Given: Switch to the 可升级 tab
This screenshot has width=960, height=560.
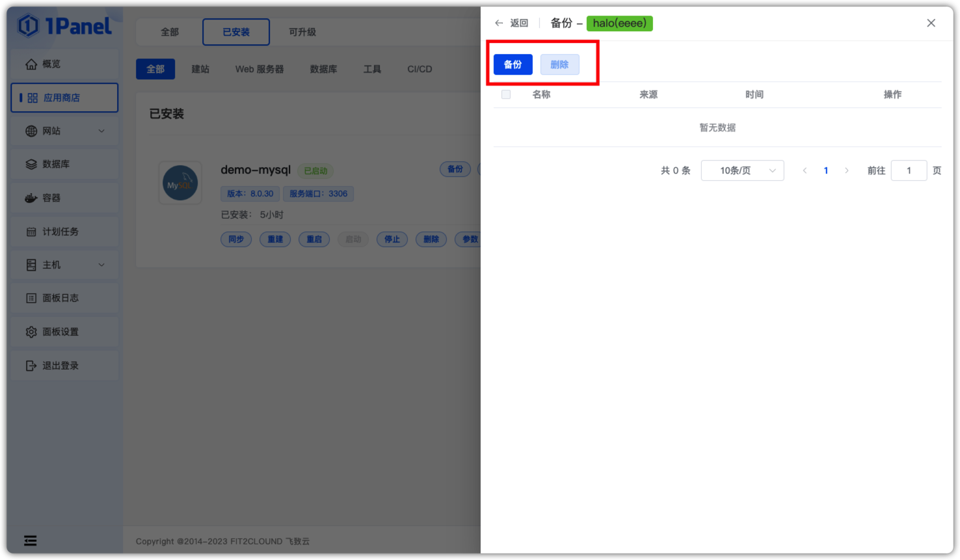Looking at the screenshot, I should [x=302, y=33].
